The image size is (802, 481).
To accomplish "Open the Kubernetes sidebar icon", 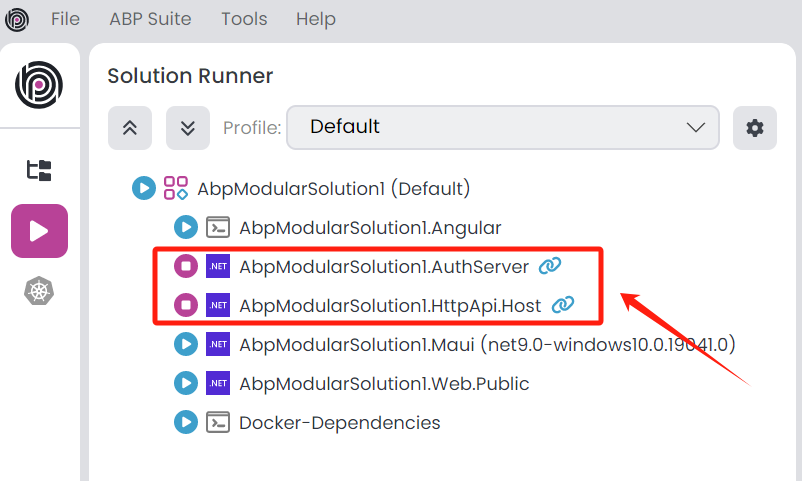I will (x=39, y=292).
